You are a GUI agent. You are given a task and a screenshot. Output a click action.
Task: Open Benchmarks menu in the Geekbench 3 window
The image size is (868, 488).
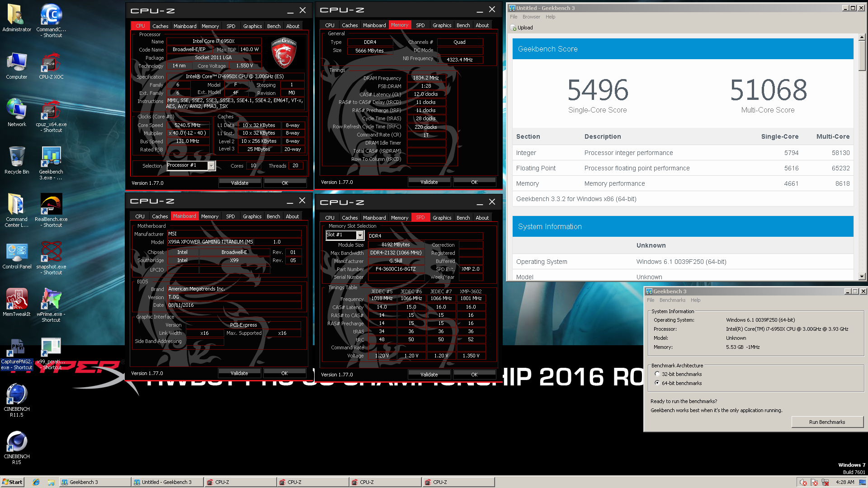(672, 300)
